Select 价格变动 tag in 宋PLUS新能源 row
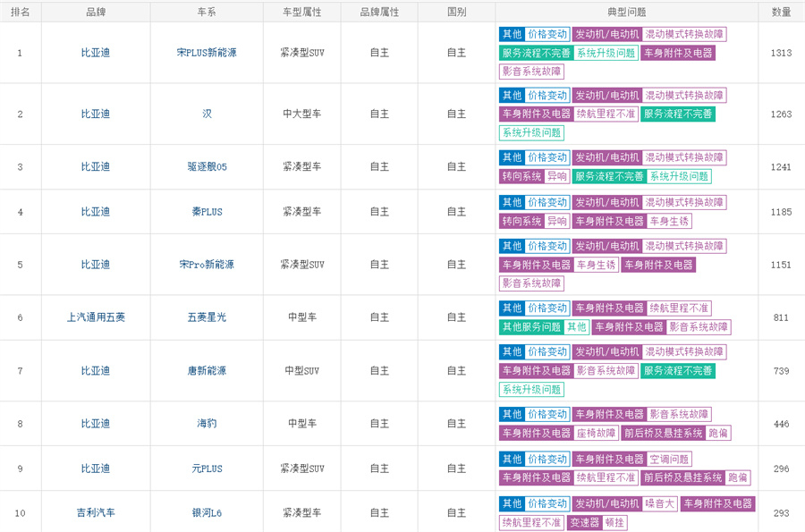 (547, 34)
